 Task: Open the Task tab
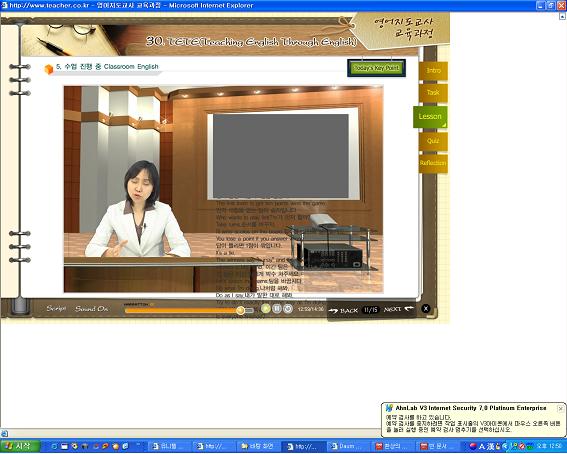tap(433, 93)
